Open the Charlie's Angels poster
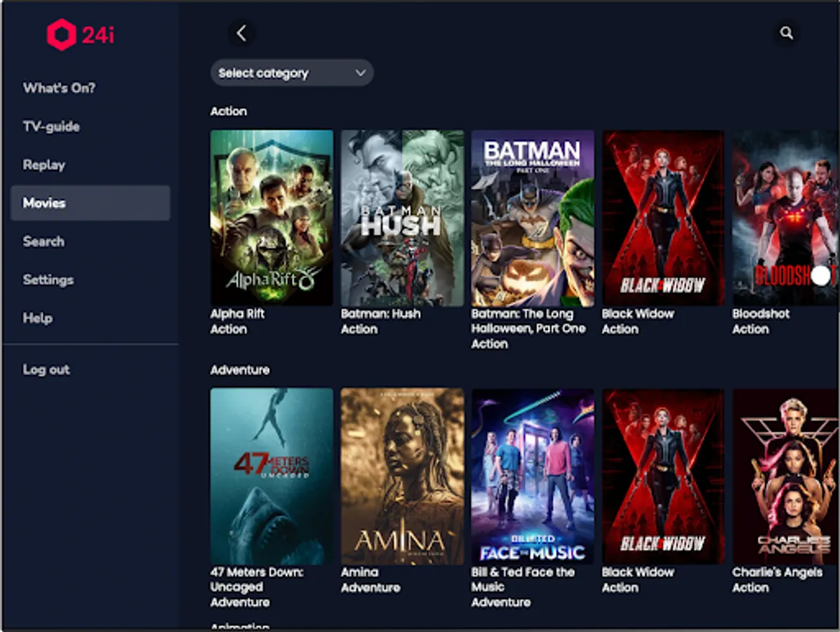 pyautogui.click(x=786, y=476)
